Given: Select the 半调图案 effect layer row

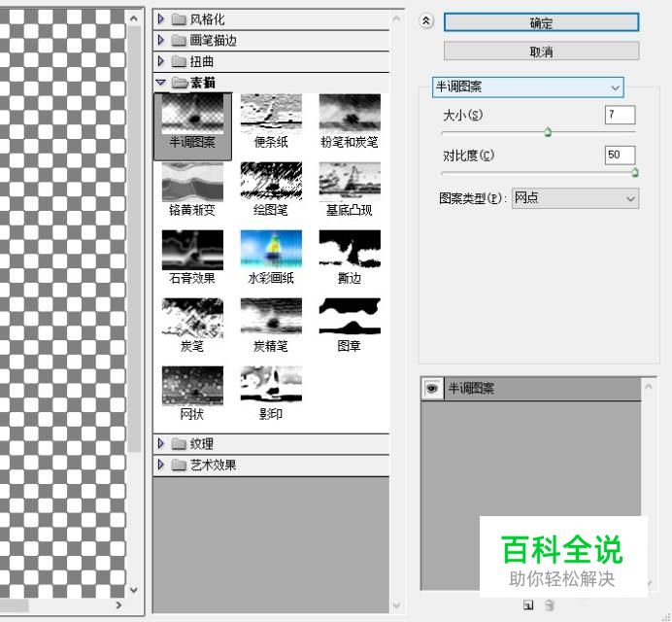Looking at the screenshot, I should pyautogui.click(x=531, y=389).
